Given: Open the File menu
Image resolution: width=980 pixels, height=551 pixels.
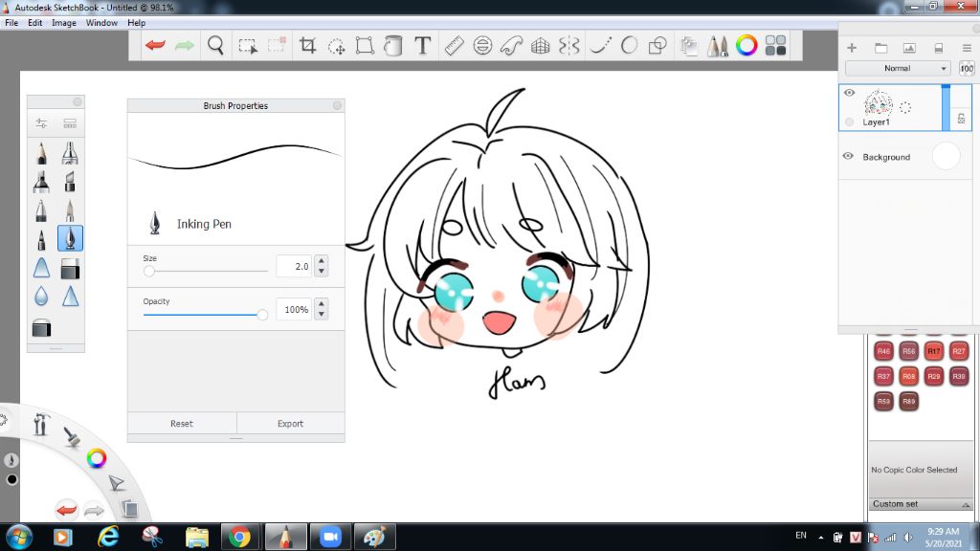Looking at the screenshot, I should point(11,23).
